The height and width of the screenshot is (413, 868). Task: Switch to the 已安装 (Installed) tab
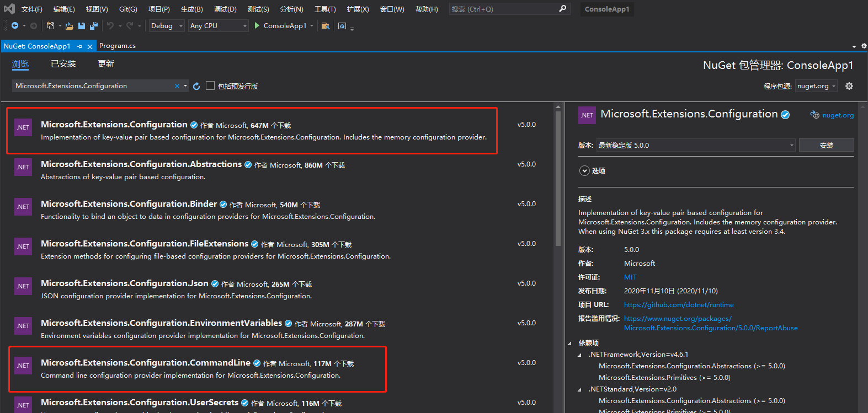coord(63,64)
